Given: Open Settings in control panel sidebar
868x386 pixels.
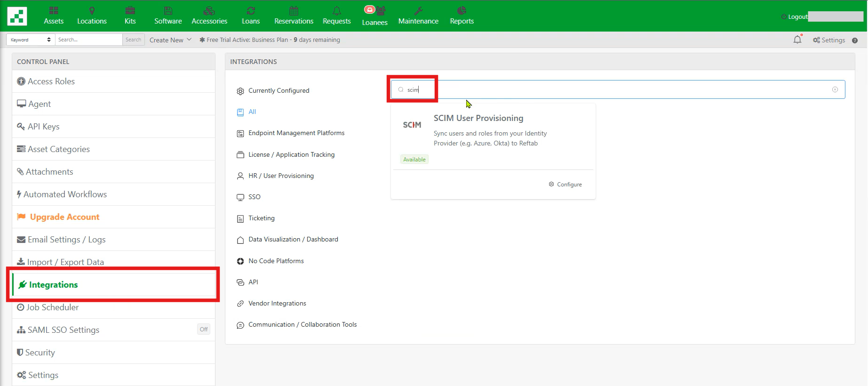Looking at the screenshot, I should 113,375.
